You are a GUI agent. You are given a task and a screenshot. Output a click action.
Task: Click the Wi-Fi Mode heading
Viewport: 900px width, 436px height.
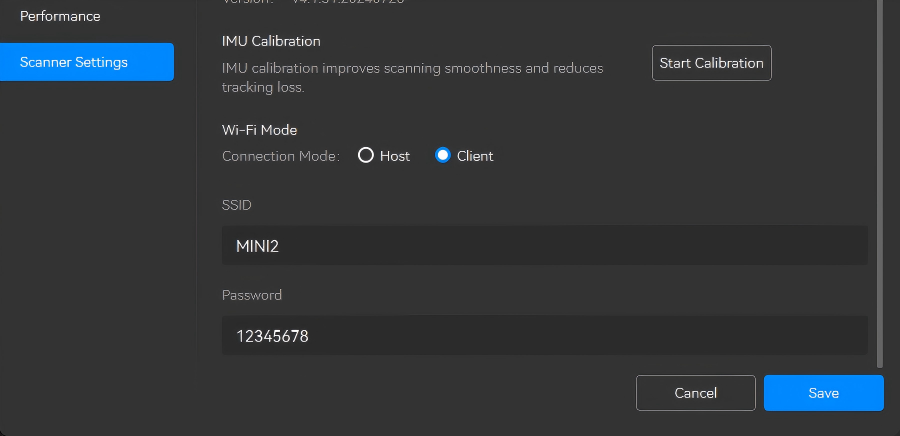pyautogui.click(x=259, y=130)
